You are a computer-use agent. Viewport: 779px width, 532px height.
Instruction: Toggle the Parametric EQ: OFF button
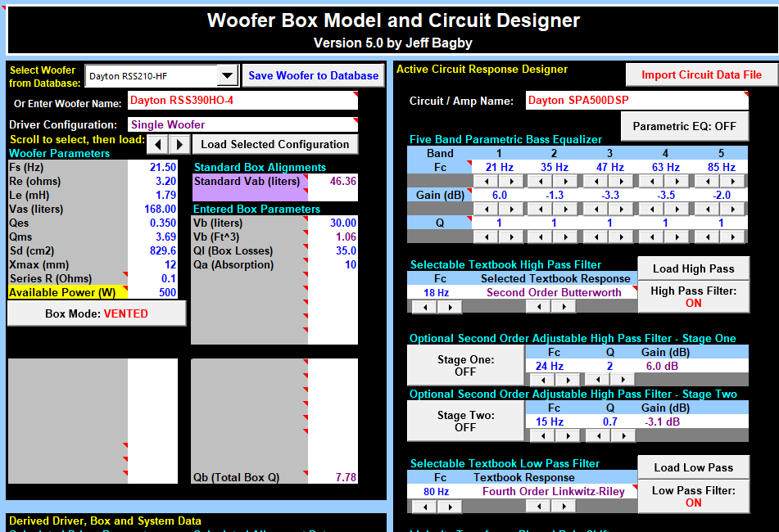pos(684,127)
